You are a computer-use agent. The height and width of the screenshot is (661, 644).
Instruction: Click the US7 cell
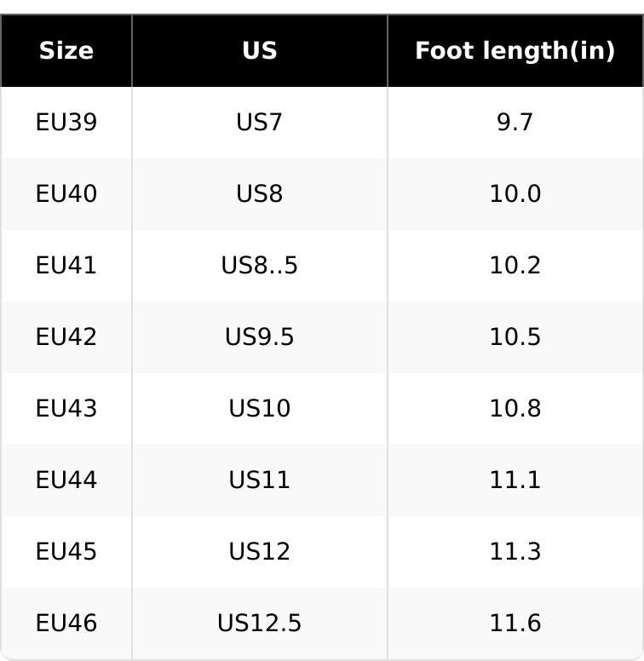tap(260, 123)
